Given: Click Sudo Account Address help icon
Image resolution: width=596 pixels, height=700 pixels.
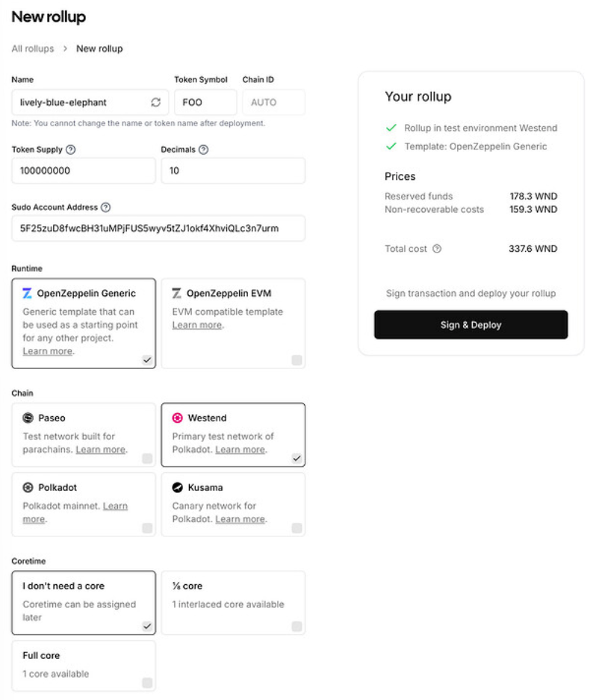Looking at the screenshot, I should tap(106, 207).
